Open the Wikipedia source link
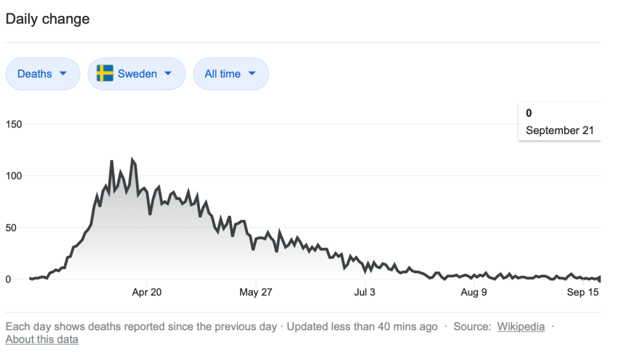Viewport: 630px width, 364px height. 521,326
